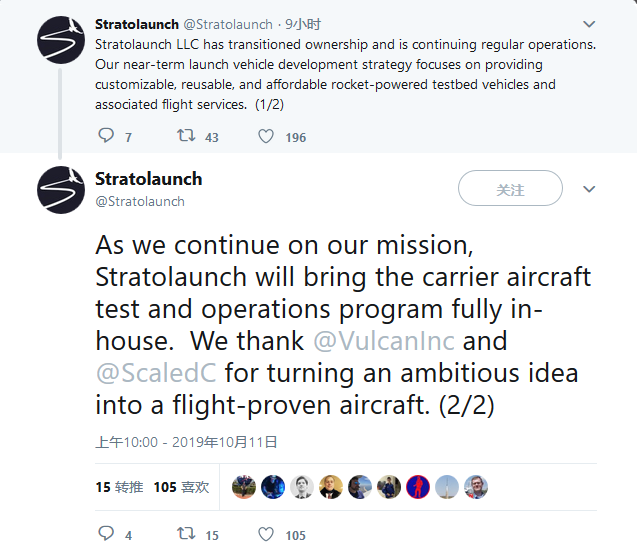This screenshot has width=637, height=557.
Task: Click the 关注 follow button
Action: (510, 189)
